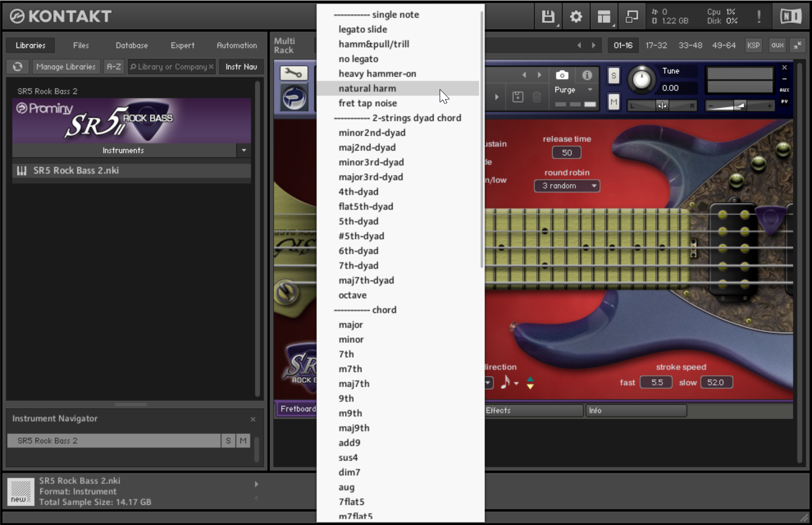The height and width of the screenshot is (525, 812).
Task: Open the save/load files menu icon
Action: point(548,17)
